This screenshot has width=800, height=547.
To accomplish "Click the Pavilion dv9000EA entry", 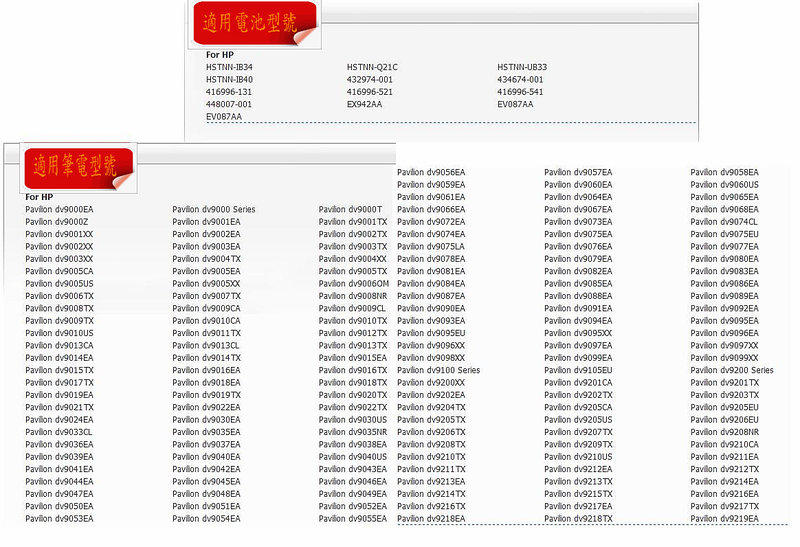I will pos(59,209).
